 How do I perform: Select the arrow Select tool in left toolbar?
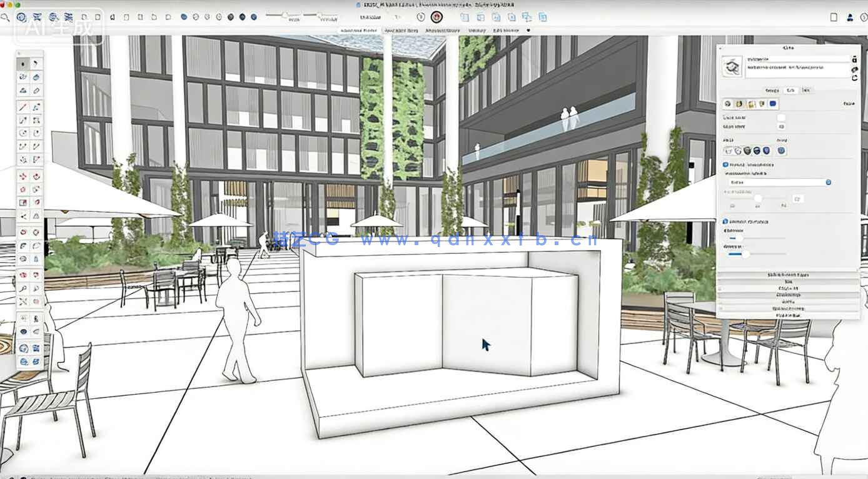coord(24,63)
